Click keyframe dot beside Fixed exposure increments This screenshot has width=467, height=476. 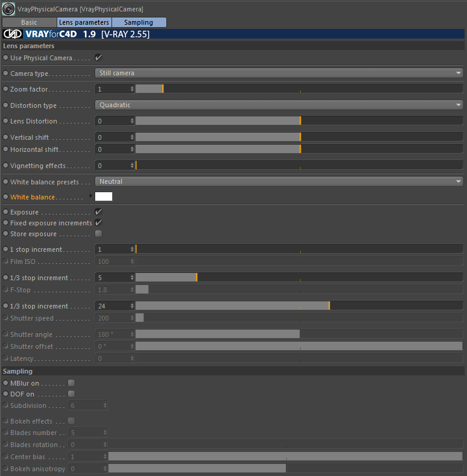[5, 222]
